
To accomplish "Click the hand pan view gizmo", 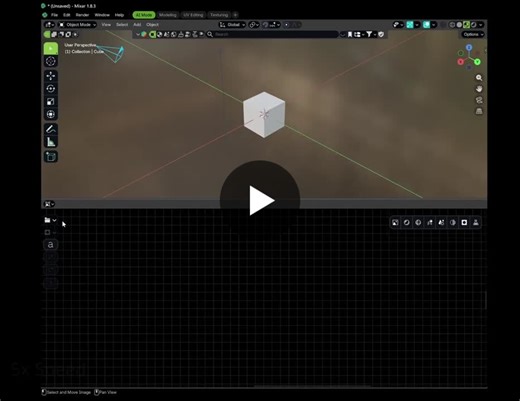I will [479, 89].
